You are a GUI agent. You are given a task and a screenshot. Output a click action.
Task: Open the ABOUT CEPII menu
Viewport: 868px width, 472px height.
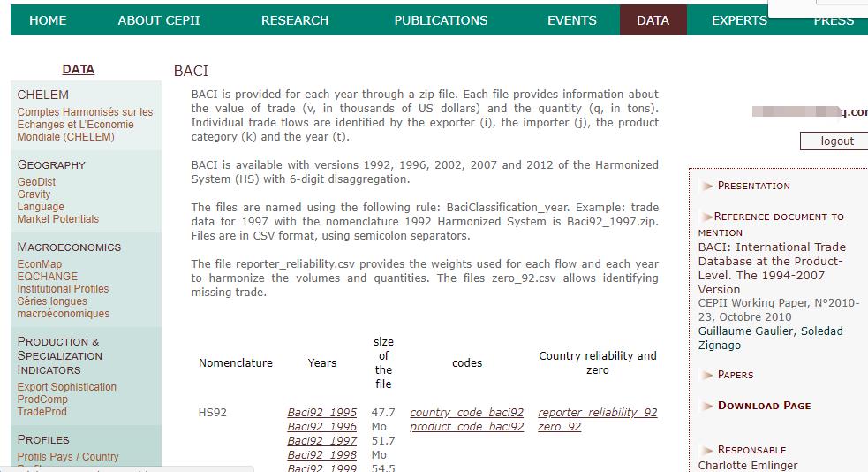[x=159, y=20]
